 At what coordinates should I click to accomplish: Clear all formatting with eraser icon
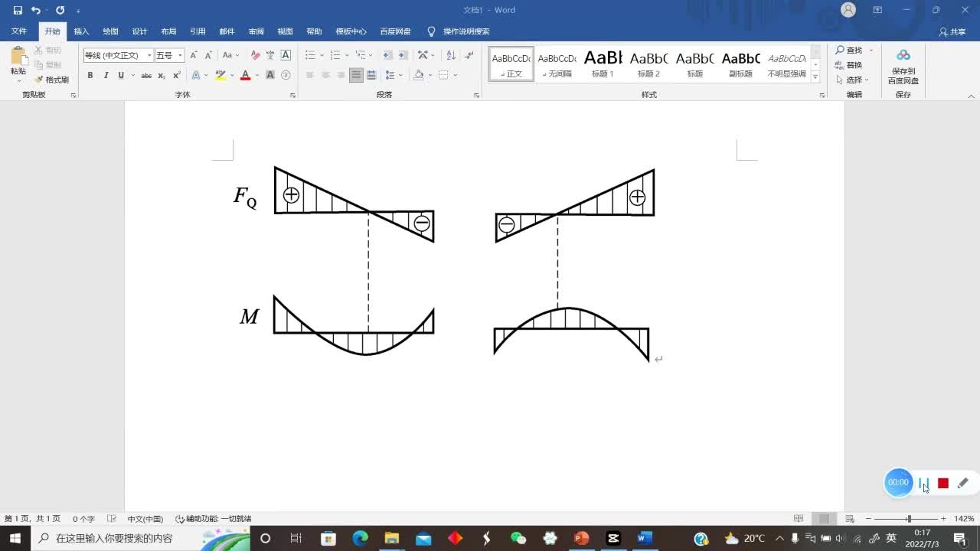coord(256,55)
